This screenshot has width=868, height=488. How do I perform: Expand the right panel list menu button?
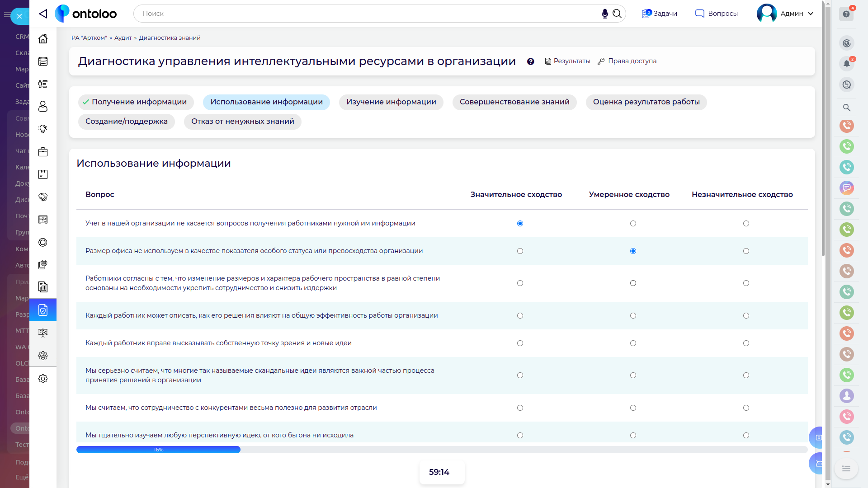(846, 469)
